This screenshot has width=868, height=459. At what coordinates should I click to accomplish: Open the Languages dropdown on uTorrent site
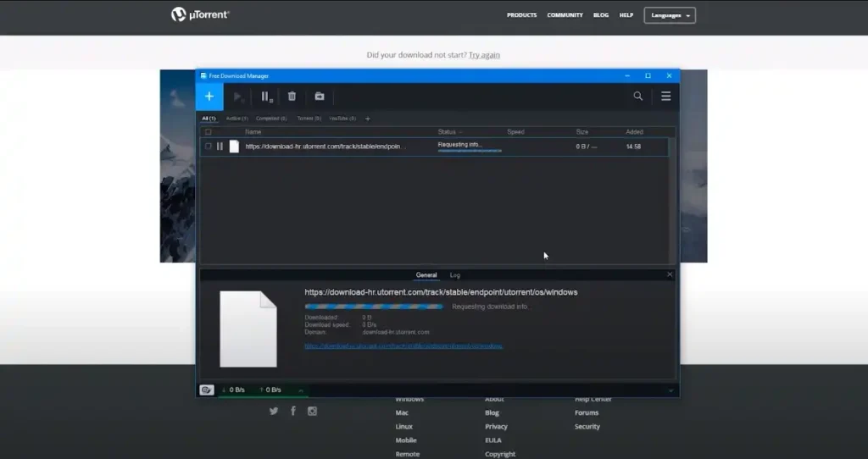coord(670,15)
